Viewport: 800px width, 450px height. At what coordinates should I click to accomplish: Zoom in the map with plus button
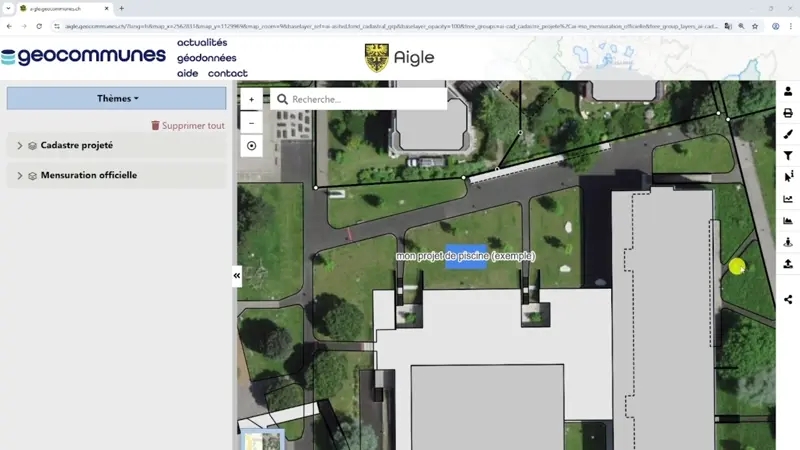pos(251,100)
